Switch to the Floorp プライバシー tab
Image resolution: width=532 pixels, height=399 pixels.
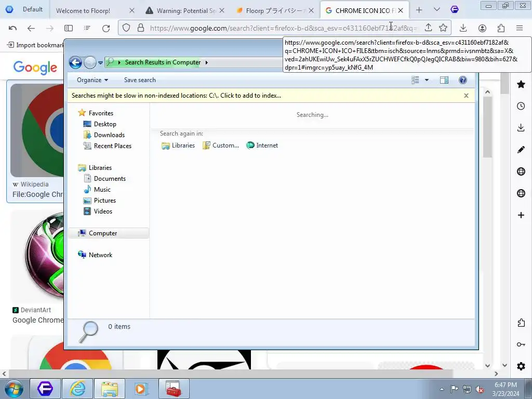pos(275,10)
